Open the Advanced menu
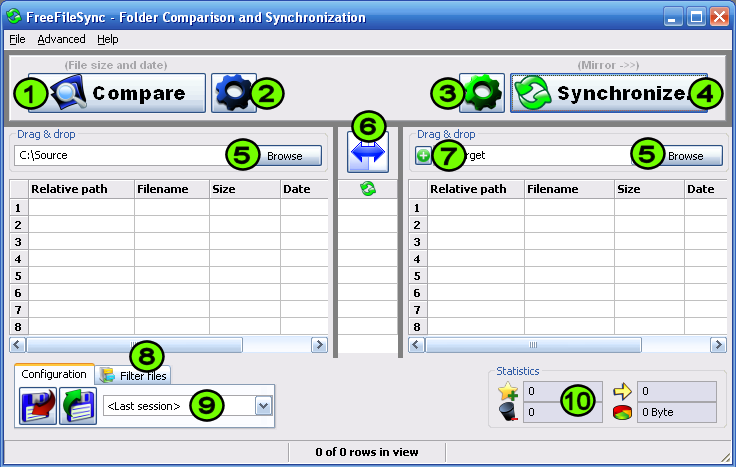The height and width of the screenshot is (467, 736). tap(62, 39)
